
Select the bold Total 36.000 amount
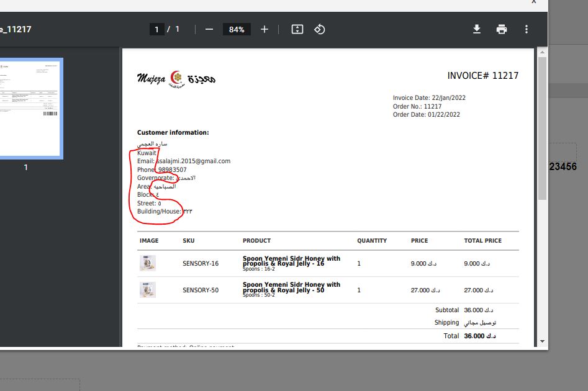480,336
